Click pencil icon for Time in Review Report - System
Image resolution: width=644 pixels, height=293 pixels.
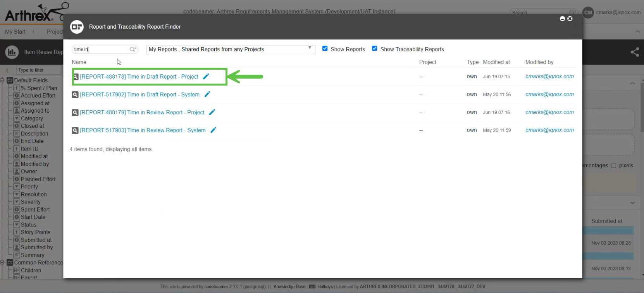coord(213,130)
